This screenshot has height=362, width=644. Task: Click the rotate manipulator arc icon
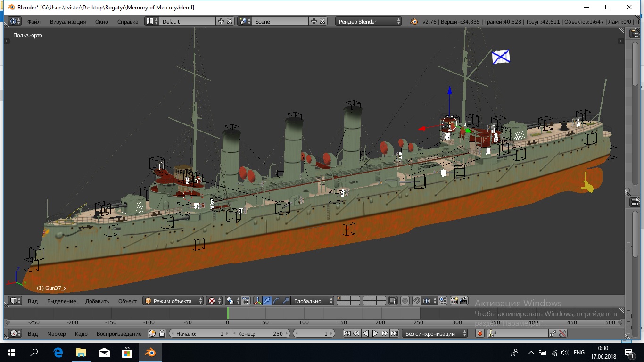[x=276, y=301]
